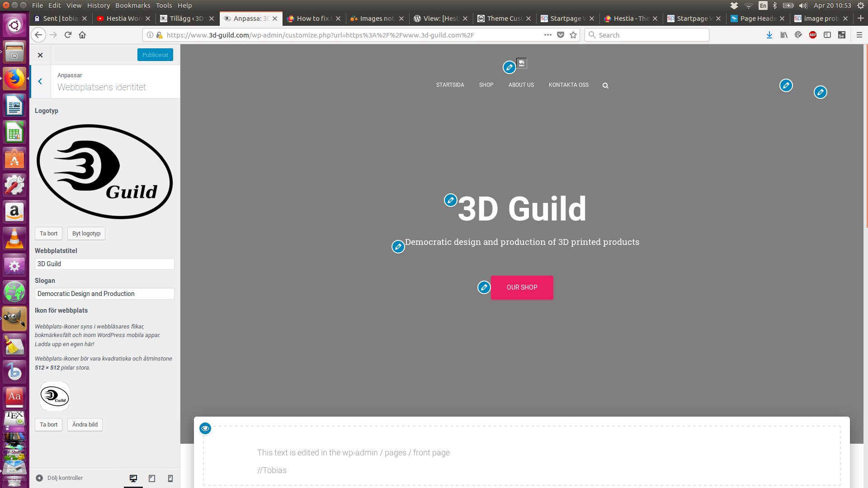Hide customizer controls via Dölj kontroller
Image resolution: width=868 pixels, height=488 pixels.
(59, 478)
